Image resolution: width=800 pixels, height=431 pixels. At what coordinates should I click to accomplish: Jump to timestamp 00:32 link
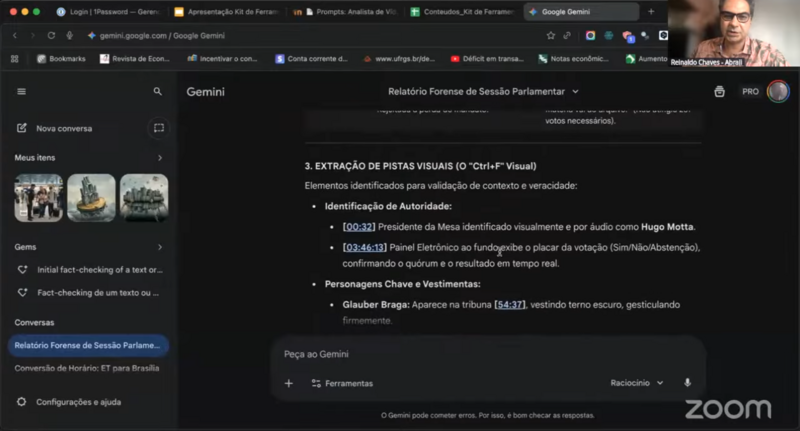tap(359, 227)
